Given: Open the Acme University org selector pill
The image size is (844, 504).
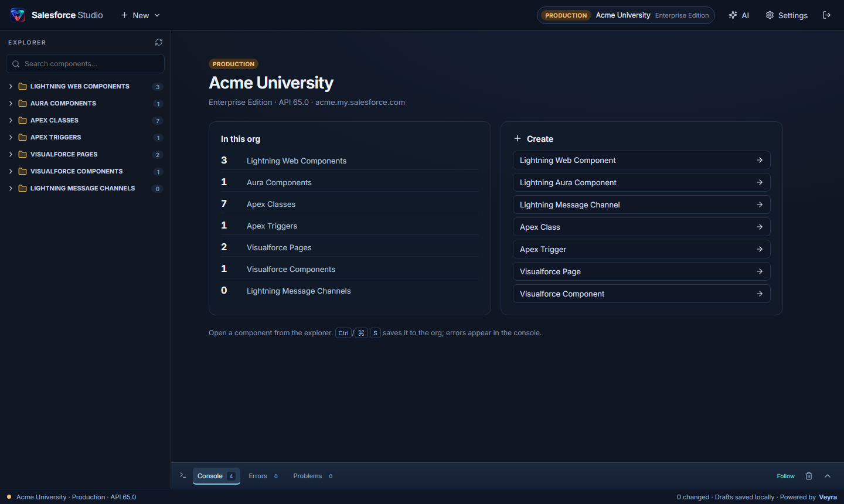Looking at the screenshot, I should click(625, 15).
